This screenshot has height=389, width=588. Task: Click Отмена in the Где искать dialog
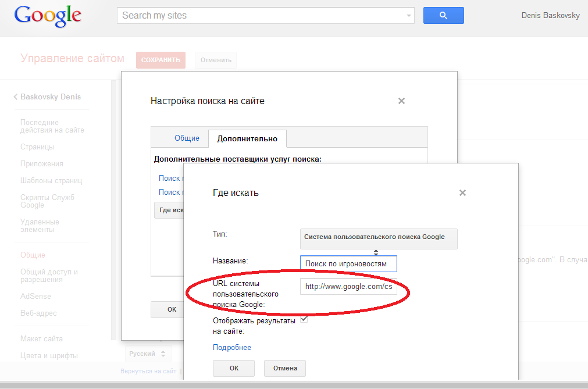285,369
